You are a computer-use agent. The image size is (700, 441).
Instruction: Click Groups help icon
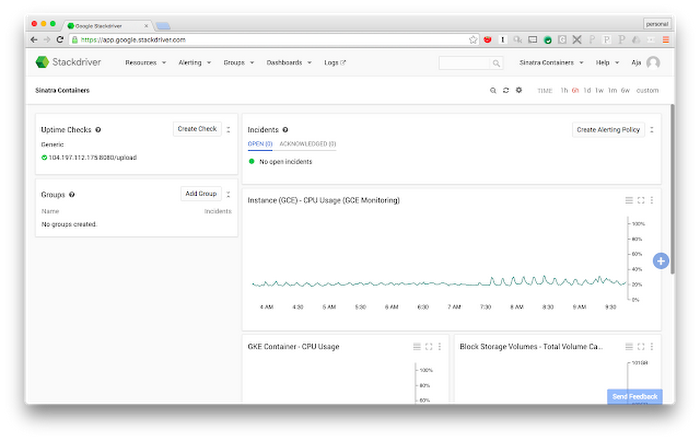[x=72, y=195]
